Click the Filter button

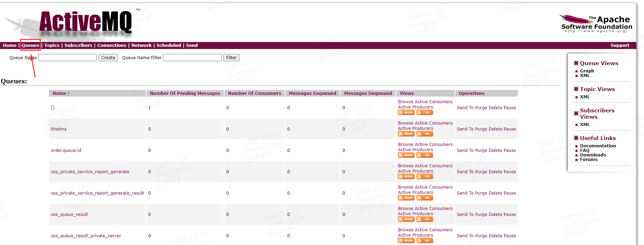pos(231,58)
